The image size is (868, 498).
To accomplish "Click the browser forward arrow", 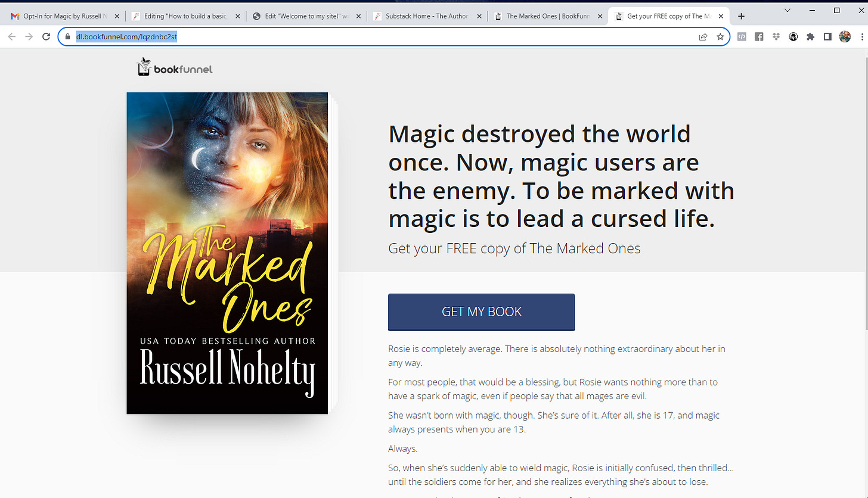I will (29, 37).
